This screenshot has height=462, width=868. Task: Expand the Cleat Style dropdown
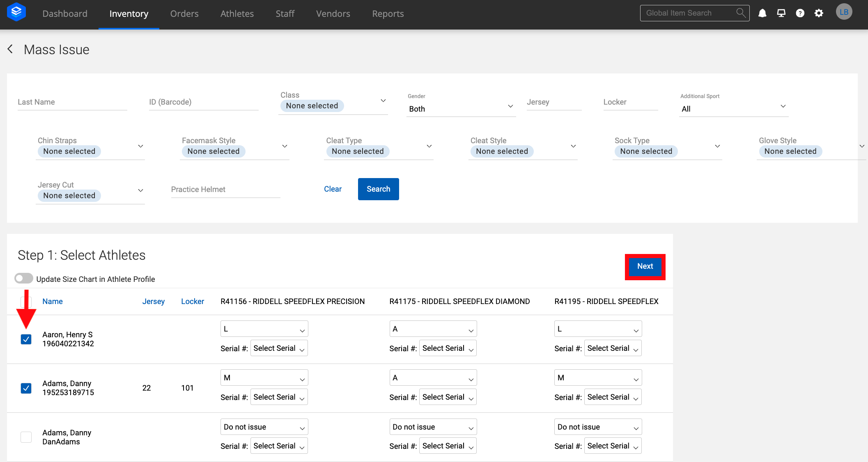click(x=523, y=147)
